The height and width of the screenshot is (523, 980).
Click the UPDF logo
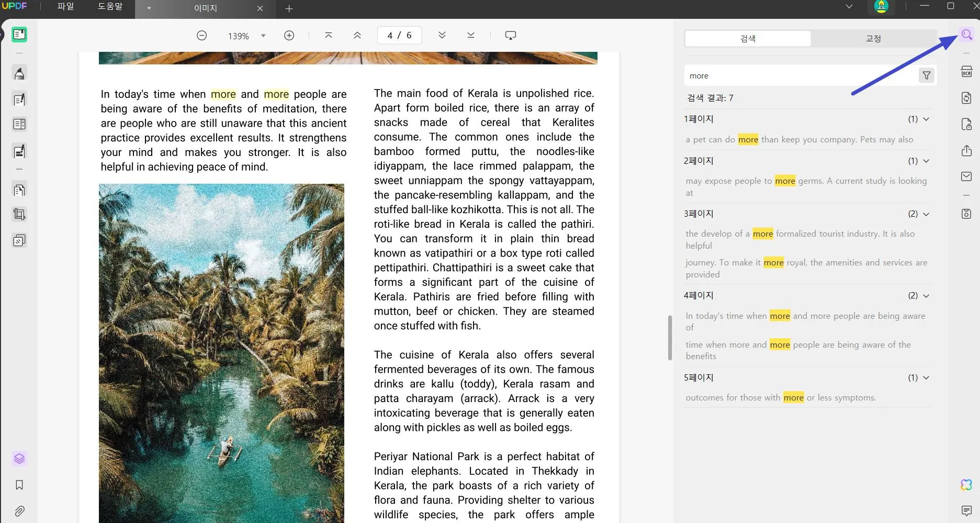15,6
